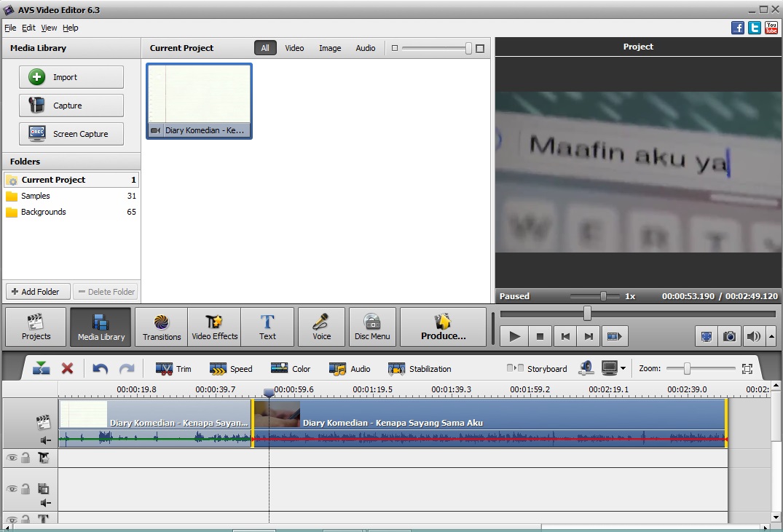Click the preview seek bar handle
Image resolution: width=783 pixels, height=532 pixels.
(x=587, y=314)
